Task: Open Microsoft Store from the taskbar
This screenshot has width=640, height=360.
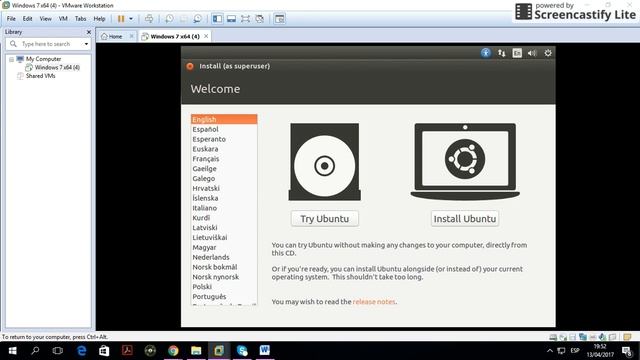Action: pos(104,351)
